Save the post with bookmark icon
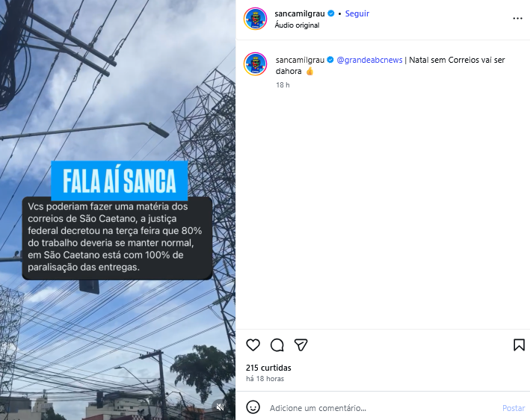 [519, 345]
